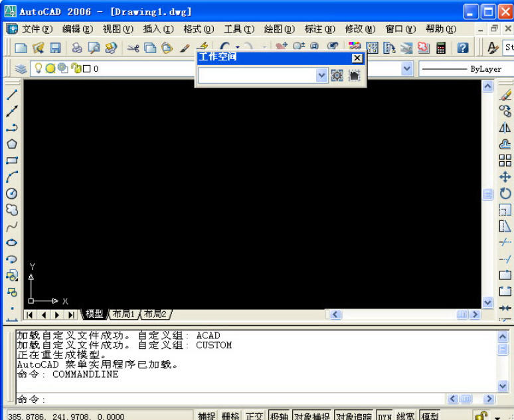Viewport: 514px width, 420px height.
Task: Select the Offset tool
Action: click(505, 144)
